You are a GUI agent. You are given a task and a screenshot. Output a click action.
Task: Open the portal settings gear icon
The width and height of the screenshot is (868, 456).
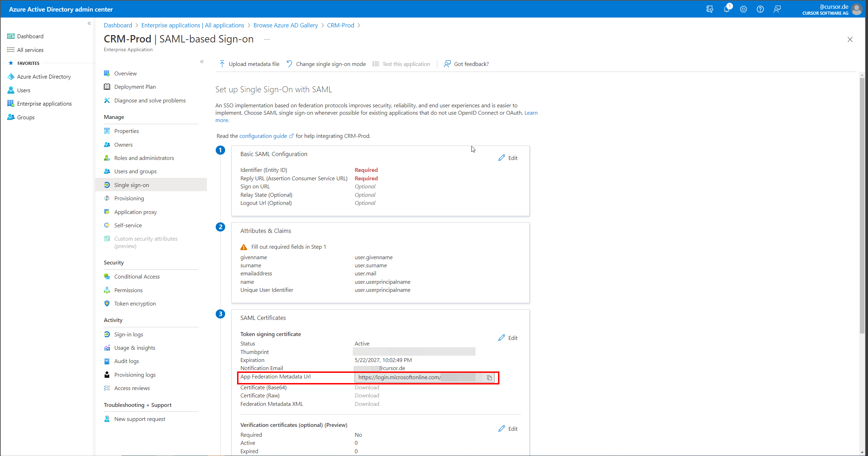click(x=743, y=9)
